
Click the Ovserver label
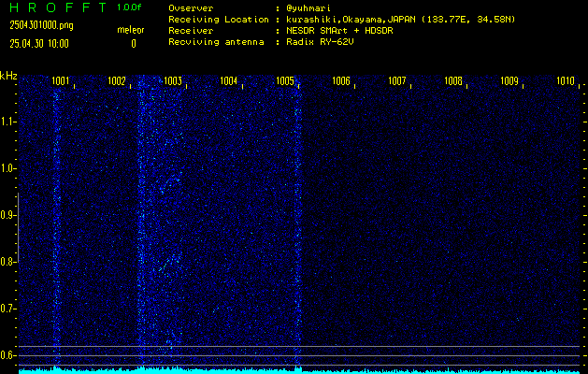[x=191, y=8]
